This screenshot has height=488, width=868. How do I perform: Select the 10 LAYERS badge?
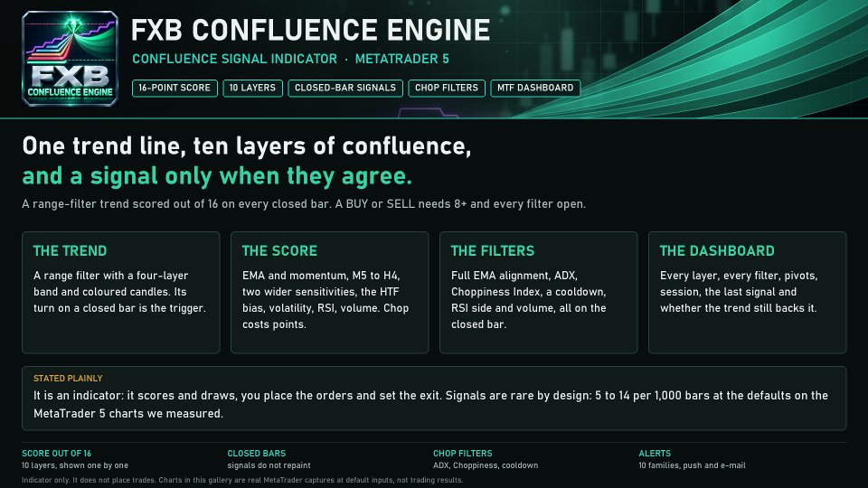(252, 88)
